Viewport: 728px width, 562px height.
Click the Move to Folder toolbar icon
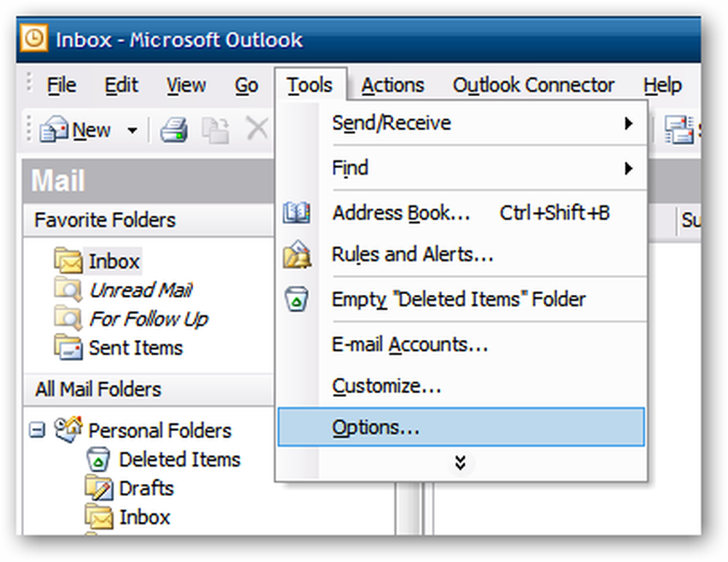[215, 130]
